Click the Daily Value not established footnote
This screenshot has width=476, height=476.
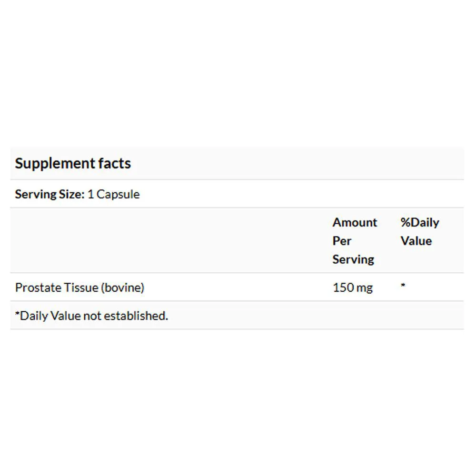point(91,316)
